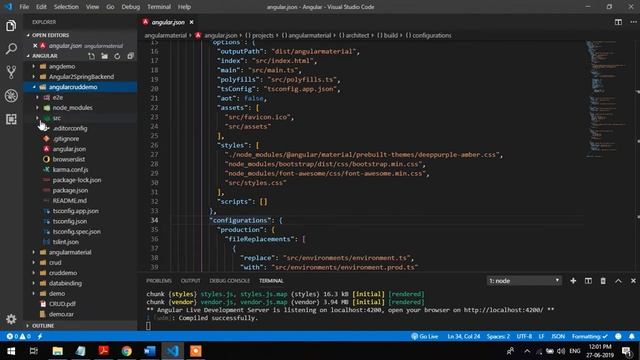This screenshot has width=640, height=360.
Task: Select terminal from '1: node' dropdown
Action: tap(524, 281)
